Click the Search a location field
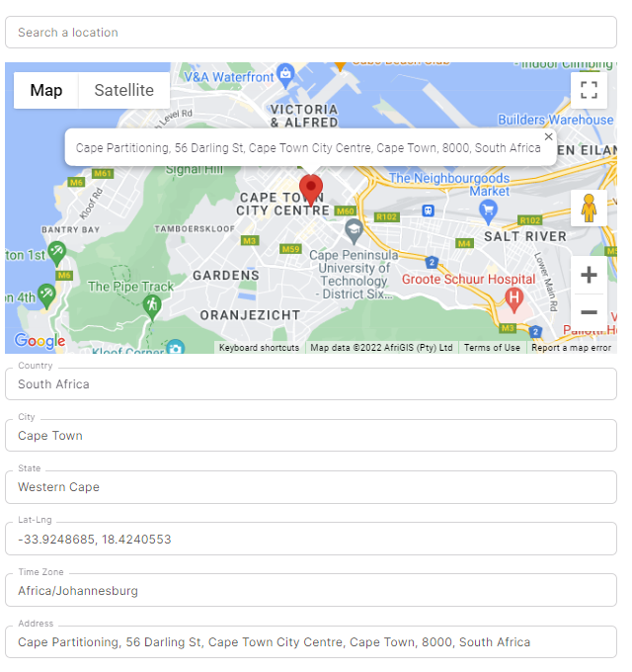This screenshot has height=672, width=632. coord(311,33)
